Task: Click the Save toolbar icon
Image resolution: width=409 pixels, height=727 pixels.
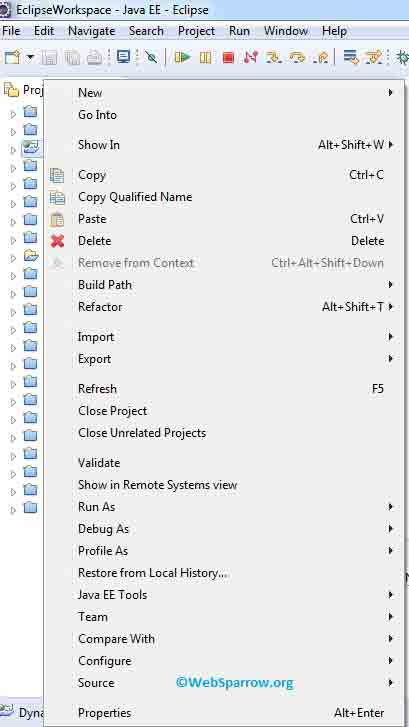Action: tap(50, 57)
